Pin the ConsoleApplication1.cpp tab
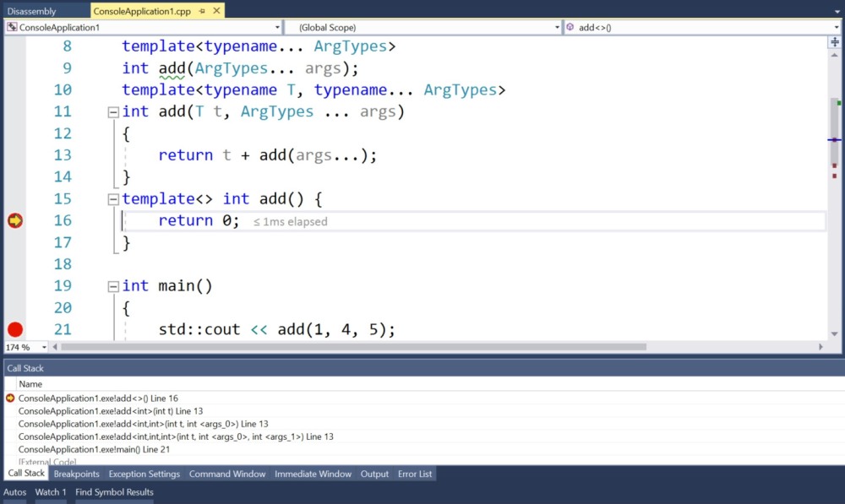The height and width of the screenshot is (504, 845). (201, 12)
